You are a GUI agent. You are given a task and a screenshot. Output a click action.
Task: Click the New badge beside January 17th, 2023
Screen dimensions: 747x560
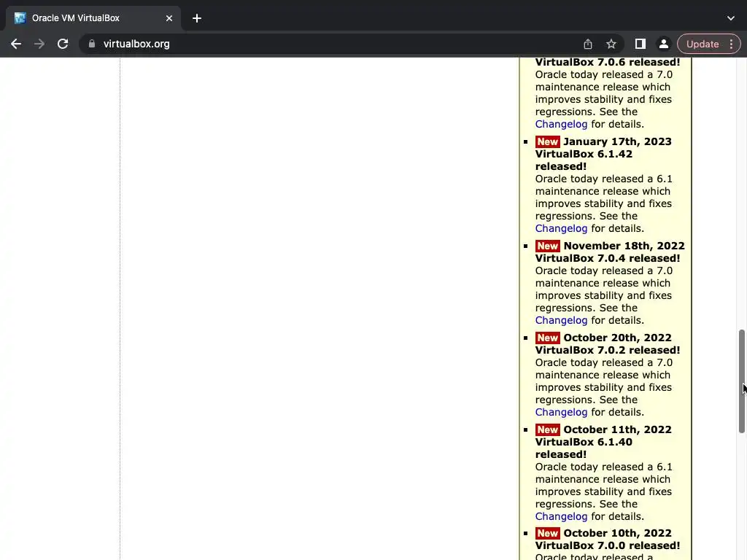(547, 142)
